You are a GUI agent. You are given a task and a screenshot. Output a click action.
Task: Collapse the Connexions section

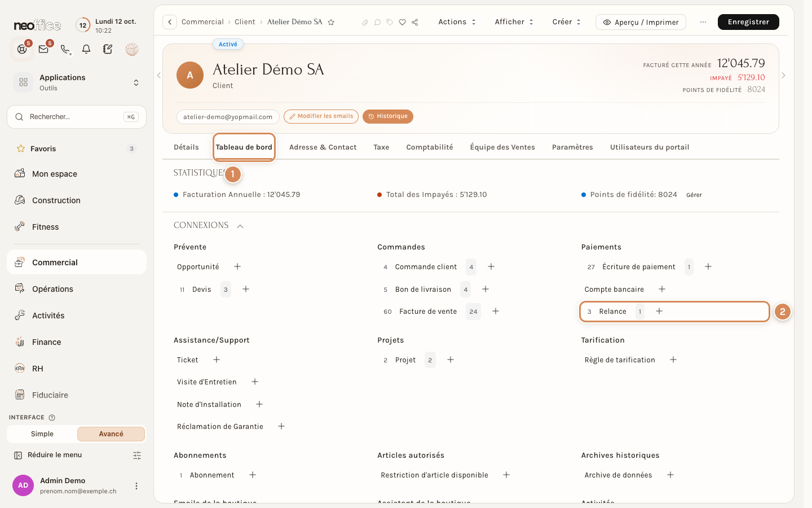[240, 226]
